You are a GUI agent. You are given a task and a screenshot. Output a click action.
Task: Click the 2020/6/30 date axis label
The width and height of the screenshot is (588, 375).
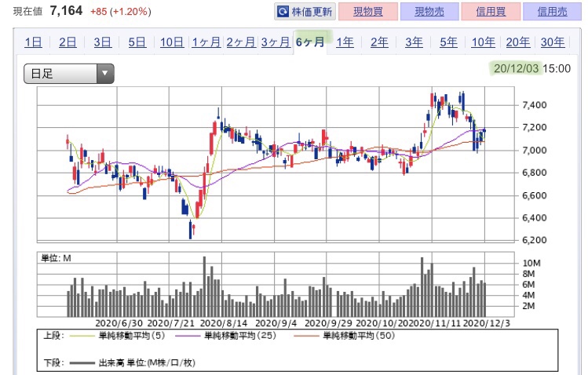click(x=119, y=323)
